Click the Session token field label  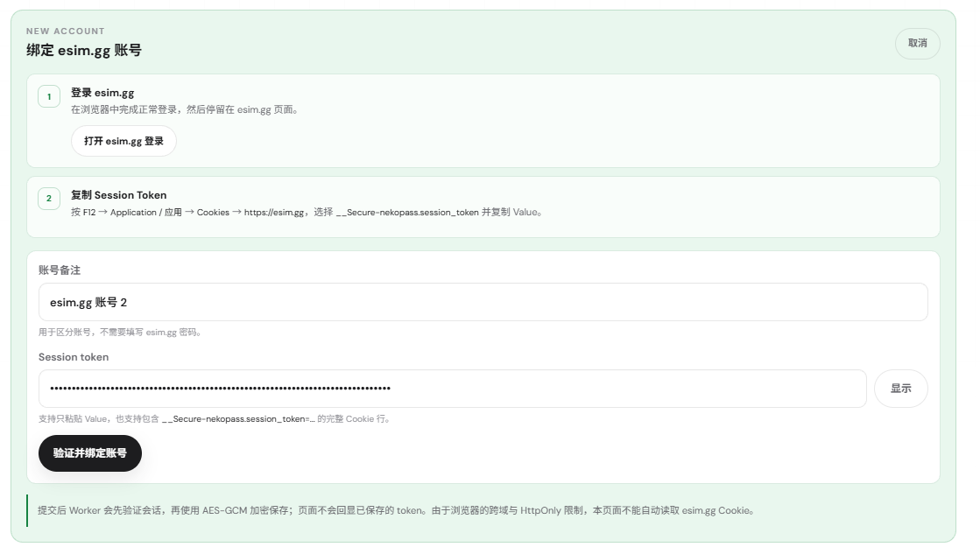click(74, 357)
